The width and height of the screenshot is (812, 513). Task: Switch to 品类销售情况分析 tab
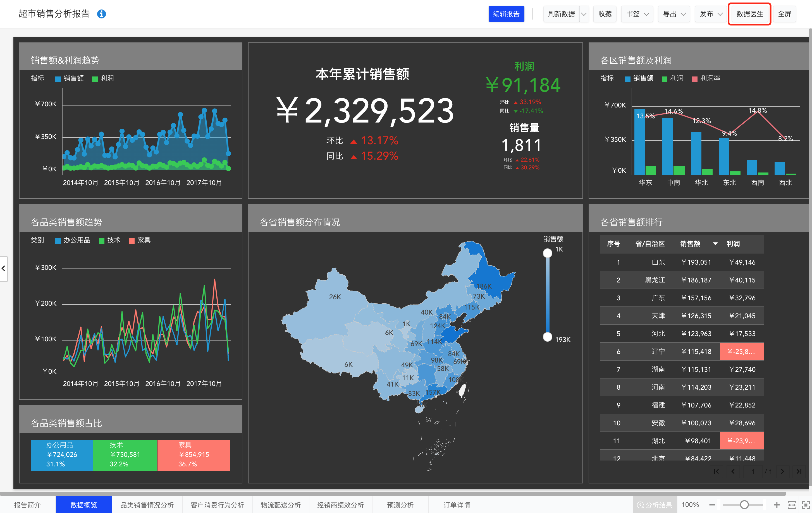tap(147, 505)
